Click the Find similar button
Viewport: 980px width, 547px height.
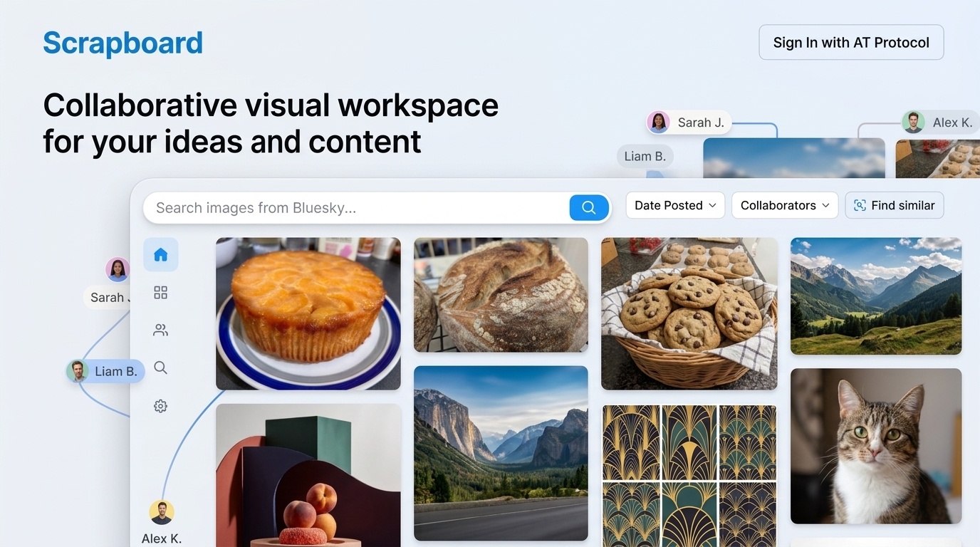tap(894, 205)
